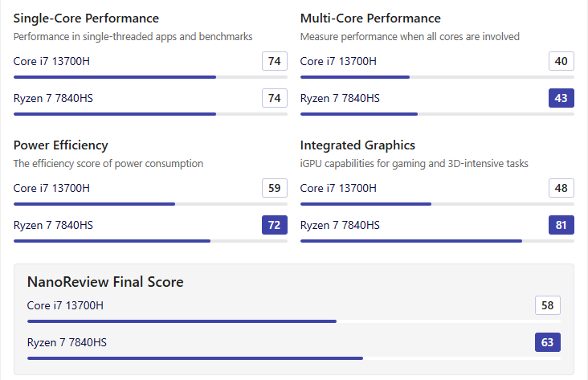Select Core i7 13700H single-core score badge 74

(274, 61)
